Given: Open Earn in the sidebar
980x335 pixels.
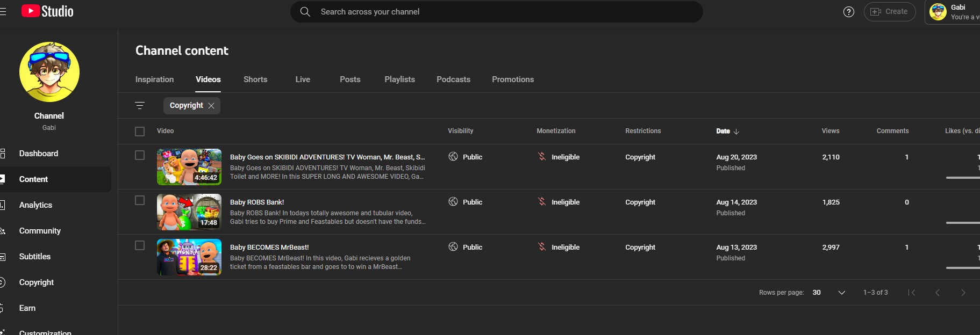Looking at the screenshot, I should (x=55, y=308).
